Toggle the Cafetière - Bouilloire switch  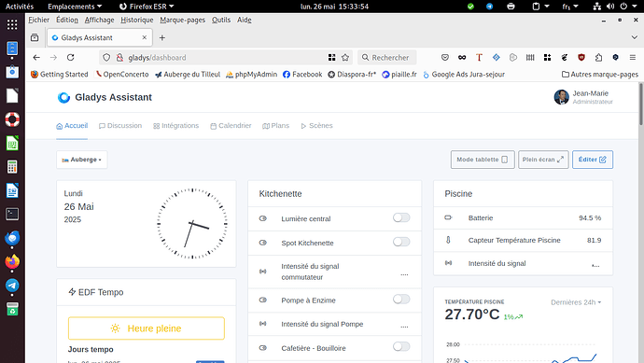(x=401, y=347)
